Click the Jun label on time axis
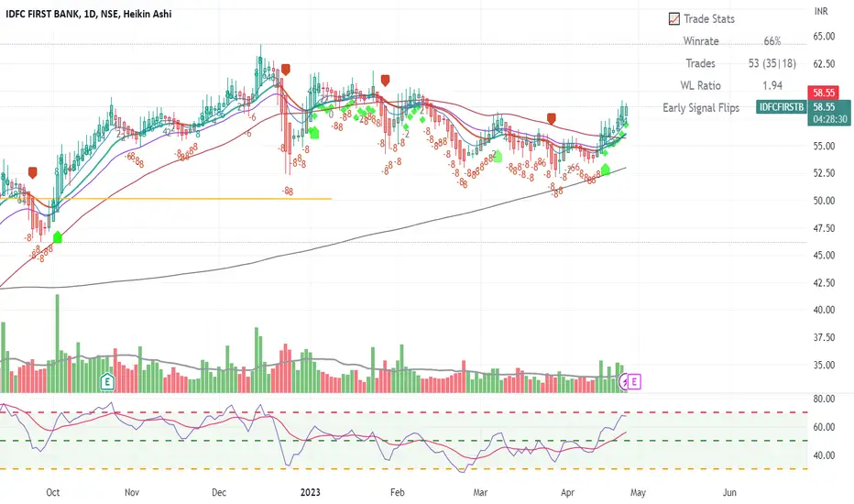Viewport: 854px width, 504px height. (729, 493)
